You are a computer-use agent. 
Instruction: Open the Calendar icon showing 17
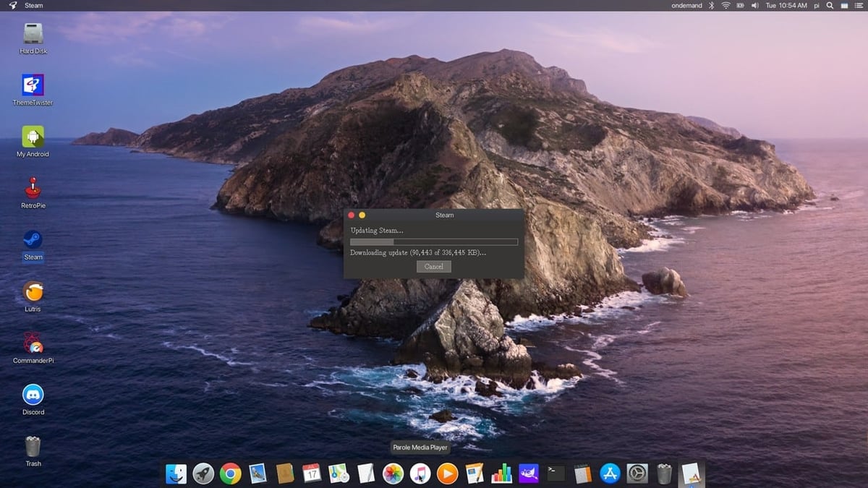[312, 474]
